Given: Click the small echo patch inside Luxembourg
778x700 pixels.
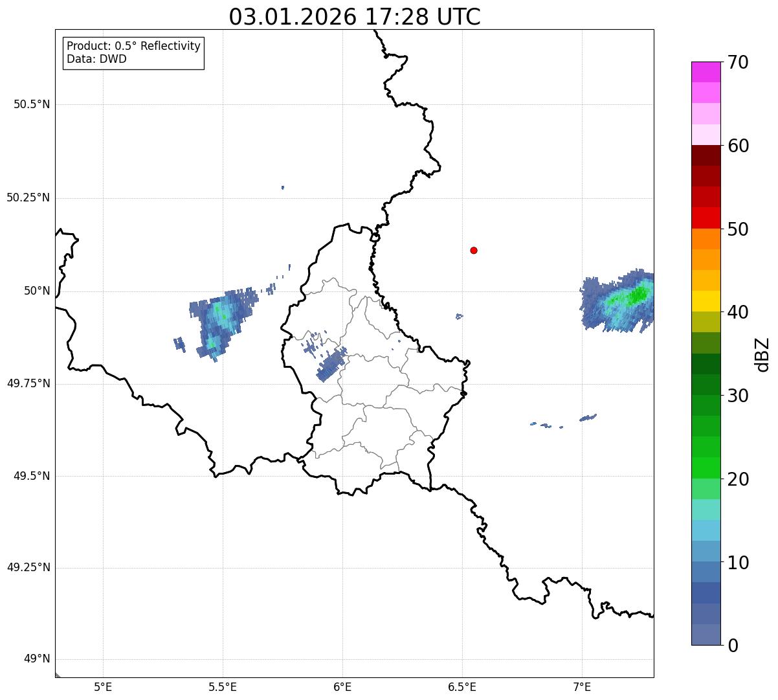Looking at the screenshot, I should point(331,365).
